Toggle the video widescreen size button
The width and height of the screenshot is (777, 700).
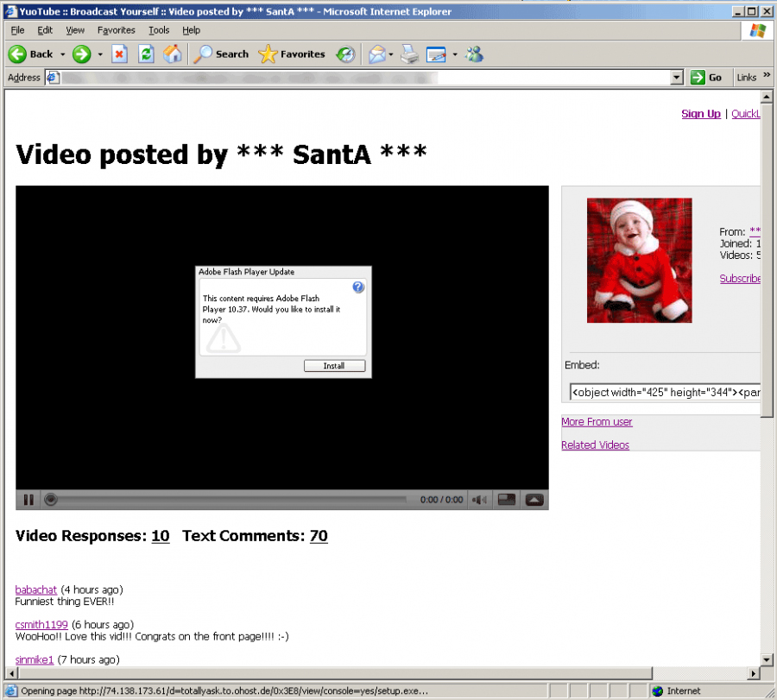click(x=507, y=500)
